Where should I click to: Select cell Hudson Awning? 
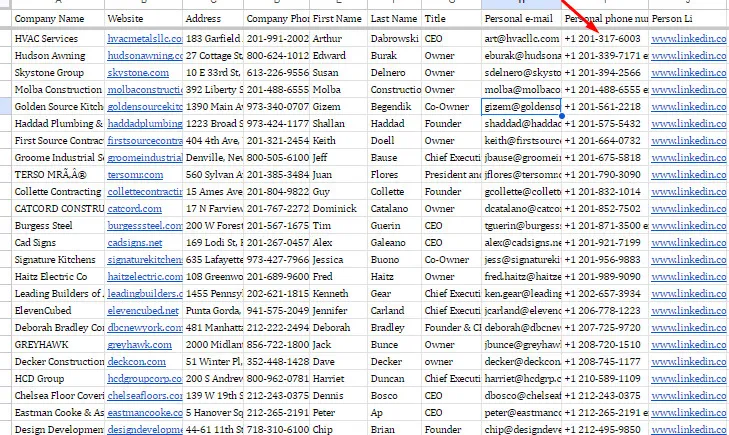click(58, 56)
